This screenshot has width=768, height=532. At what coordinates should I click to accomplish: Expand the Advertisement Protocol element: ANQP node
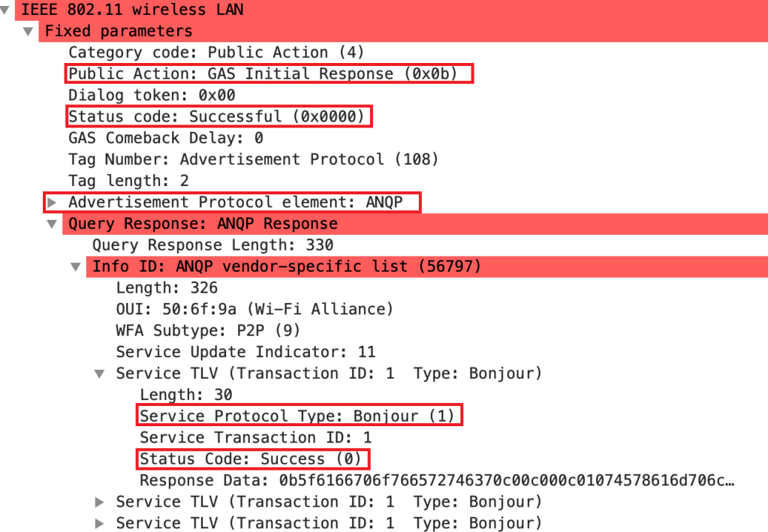(52, 203)
